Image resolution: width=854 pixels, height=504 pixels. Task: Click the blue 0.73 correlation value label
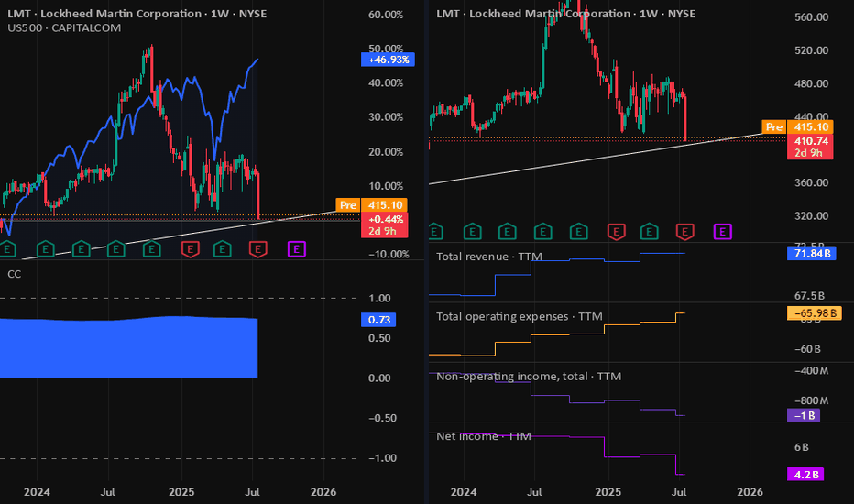coord(378,320)
